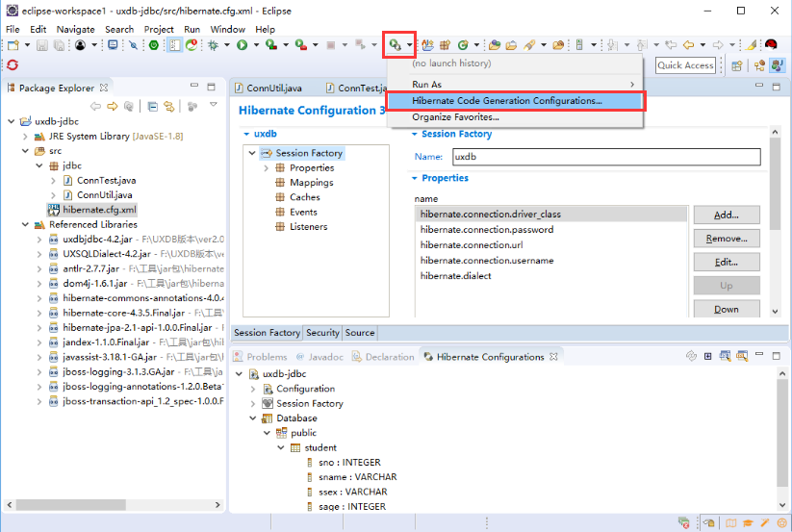The width and height of the screenshot is (792, 532).
Task: Expand the JRE System Library node
Action: tap(26, 136)
